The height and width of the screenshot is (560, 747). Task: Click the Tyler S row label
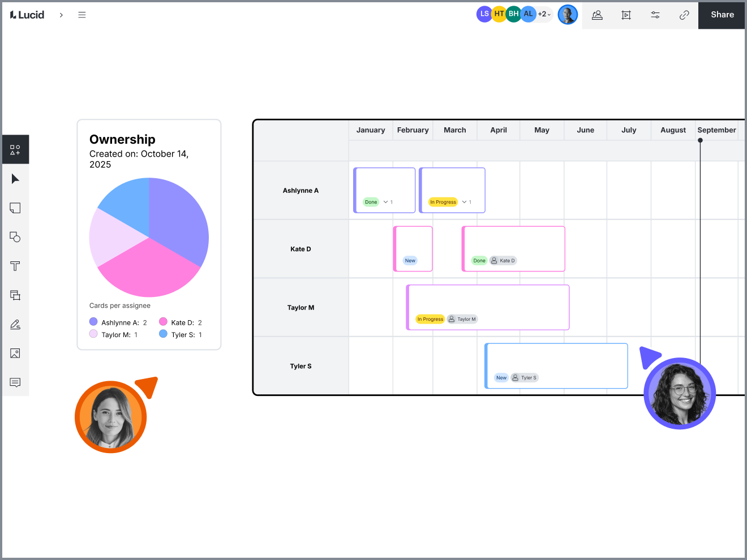pyautogui.click(x=300, y=366)
